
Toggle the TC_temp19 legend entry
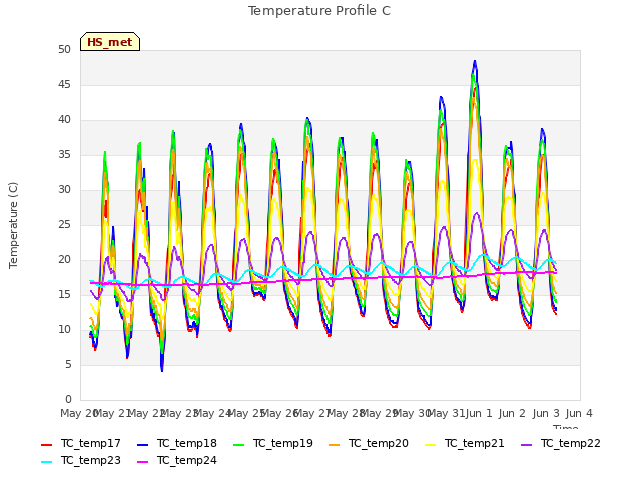273,443
